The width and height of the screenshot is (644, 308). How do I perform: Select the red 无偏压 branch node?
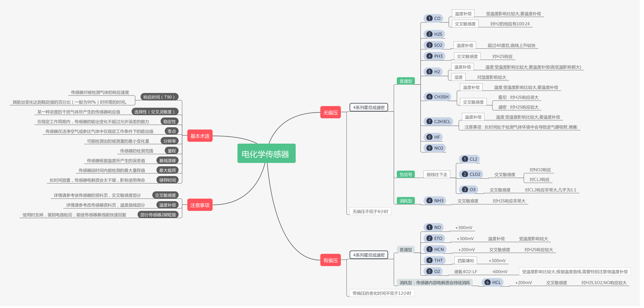(330, 113)
